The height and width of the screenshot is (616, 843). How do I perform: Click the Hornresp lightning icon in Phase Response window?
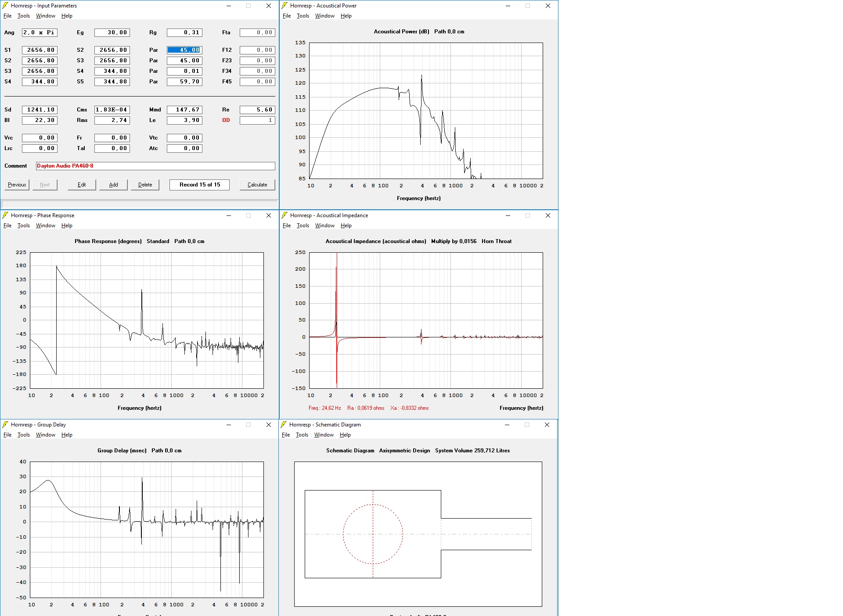click(x=5, y=215)
